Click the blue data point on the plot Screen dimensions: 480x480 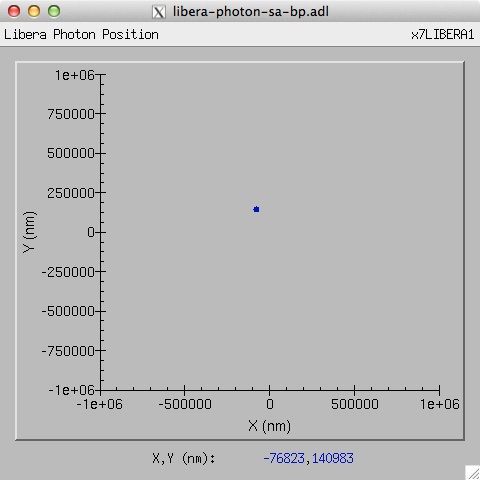click(256, 209)
